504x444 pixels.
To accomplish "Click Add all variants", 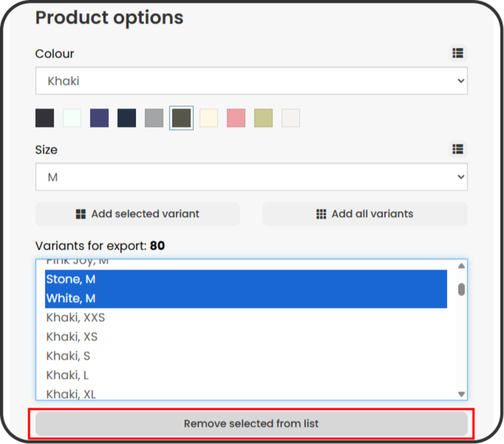I will [365, 214].
